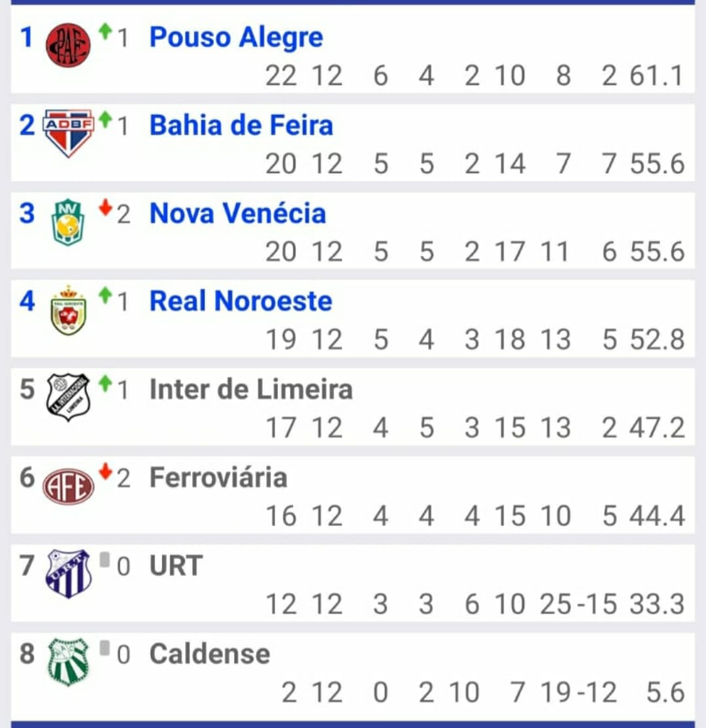Viewport: 706px width, 728px height.
Task: Open the Bahia de Feira team link
Action: (241, 125)
